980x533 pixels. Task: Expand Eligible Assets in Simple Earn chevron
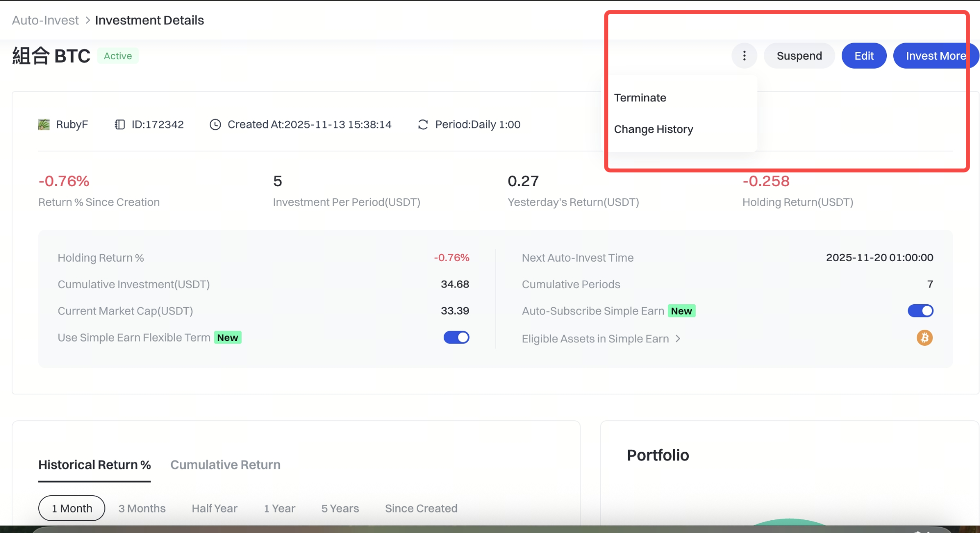(678, 339)
